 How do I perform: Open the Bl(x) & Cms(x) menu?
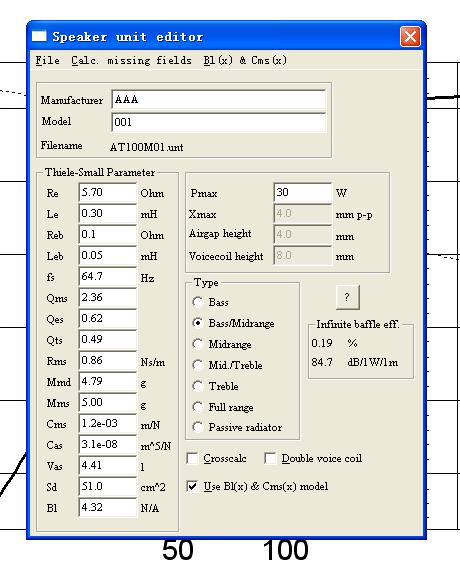[x=245, y=60]
